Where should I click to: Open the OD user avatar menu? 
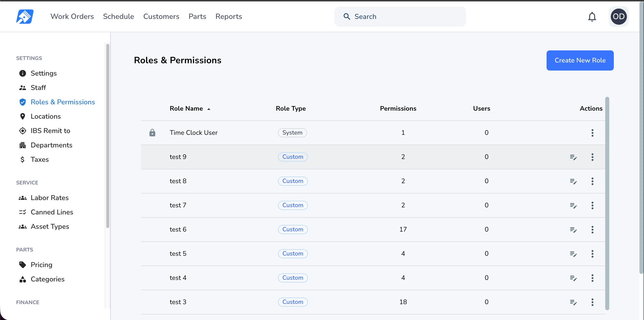[619, 17]
